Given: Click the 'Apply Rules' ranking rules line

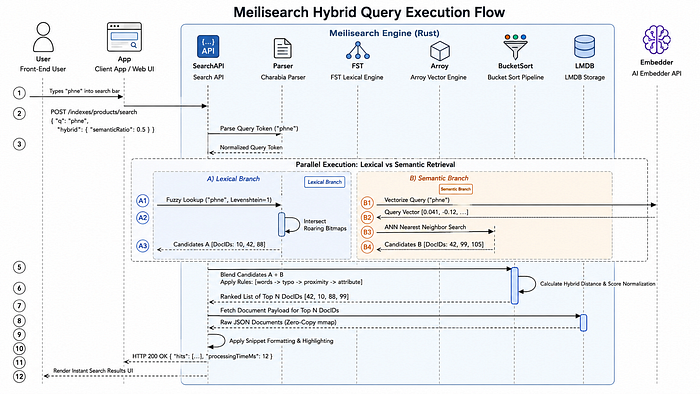Looking at the screenshot, I should 291,282.
